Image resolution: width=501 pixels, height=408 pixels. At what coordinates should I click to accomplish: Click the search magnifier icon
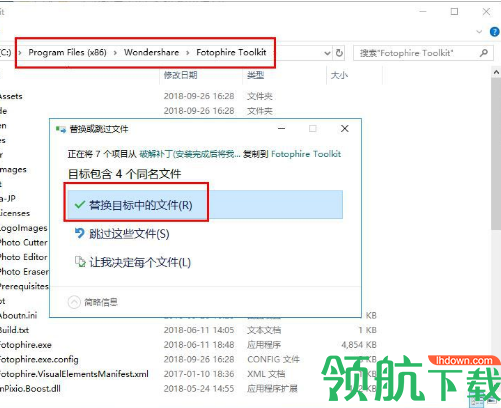tap(484, 53)
